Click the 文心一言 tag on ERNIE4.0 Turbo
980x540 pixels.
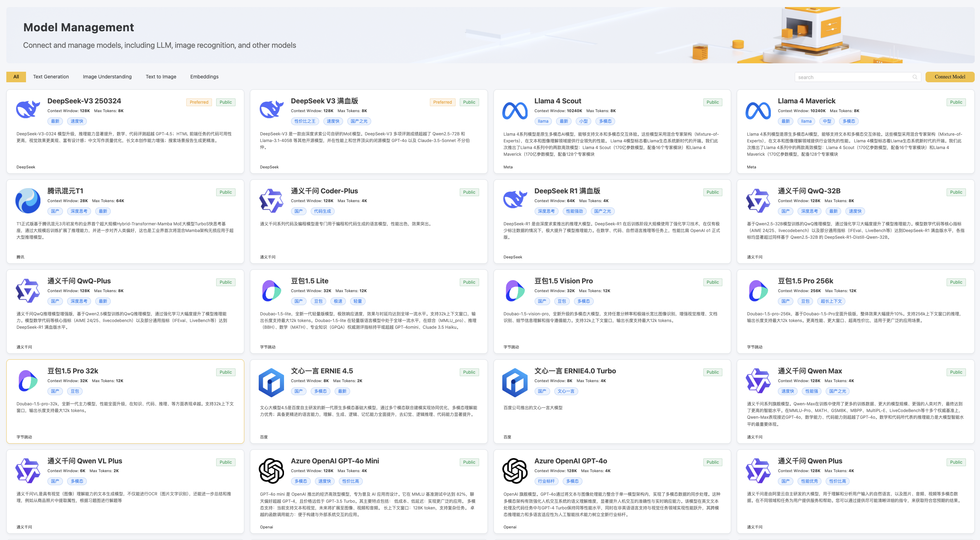[x=566, y=391]
